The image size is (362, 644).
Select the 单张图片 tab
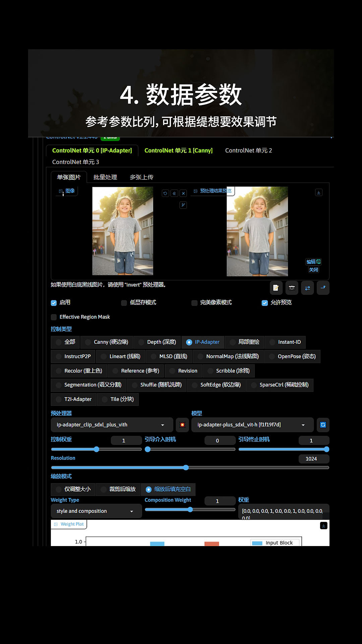coord(69,177)
